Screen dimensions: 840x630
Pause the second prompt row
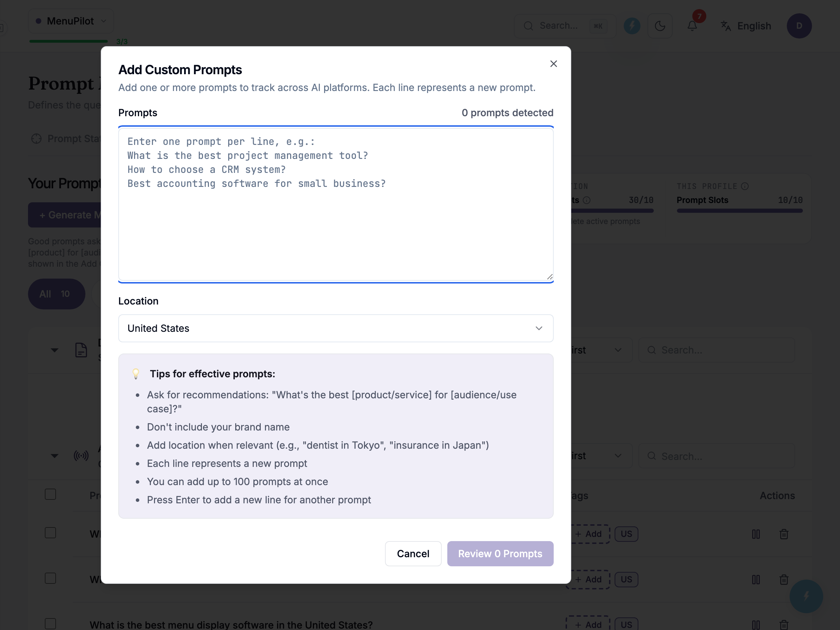point(756,580)
